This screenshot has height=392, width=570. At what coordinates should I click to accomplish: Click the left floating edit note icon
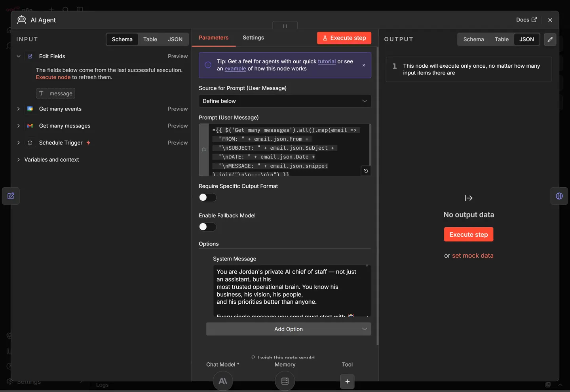click(x=11, y=196)
